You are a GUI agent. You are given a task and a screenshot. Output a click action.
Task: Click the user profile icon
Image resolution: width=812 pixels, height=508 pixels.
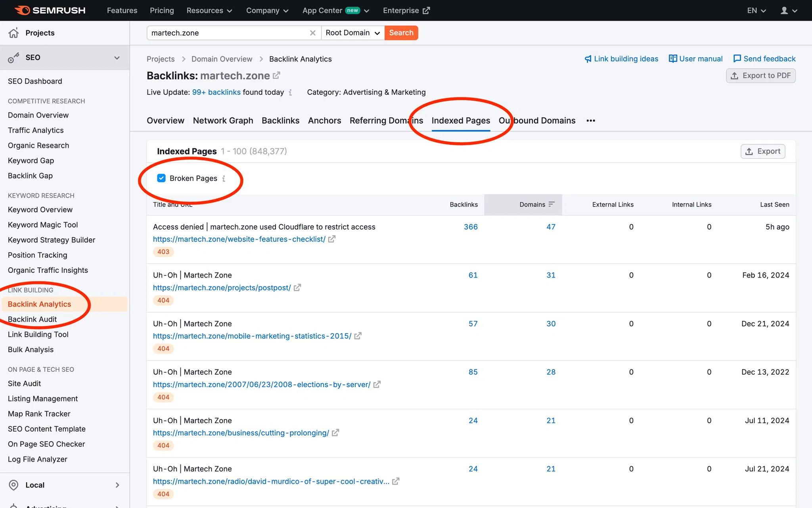click(x=784, y=11)
